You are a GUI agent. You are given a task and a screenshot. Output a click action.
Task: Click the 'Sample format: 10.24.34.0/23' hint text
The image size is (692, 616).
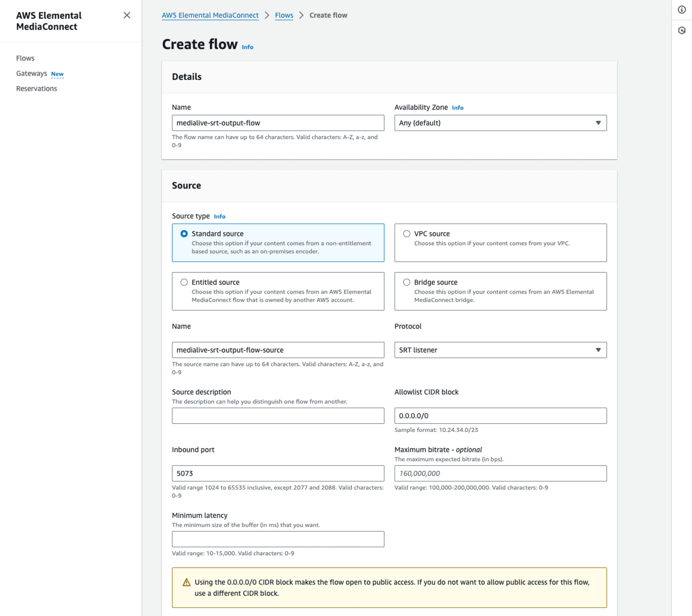436,430
